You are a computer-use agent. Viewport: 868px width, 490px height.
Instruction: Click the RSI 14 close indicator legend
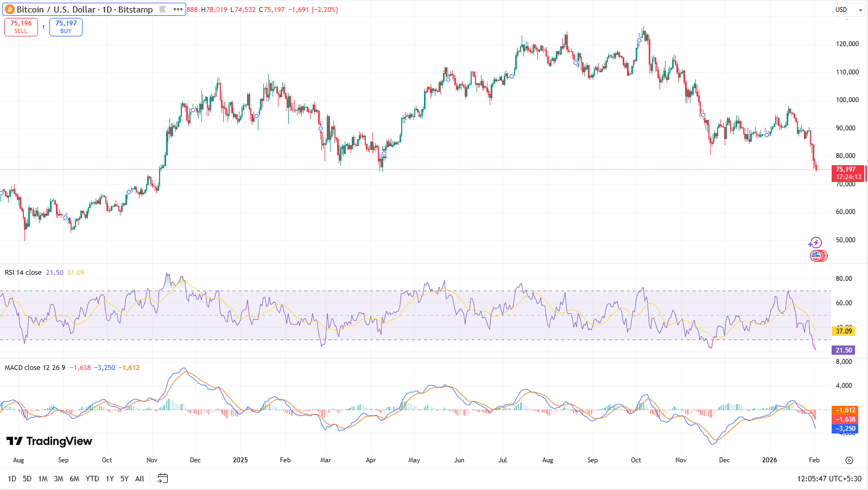coord(23,273)
